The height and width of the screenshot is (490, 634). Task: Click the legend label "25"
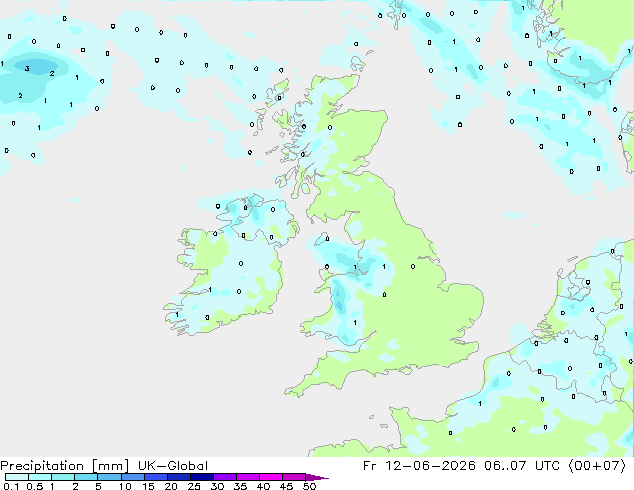click(194, 486)
